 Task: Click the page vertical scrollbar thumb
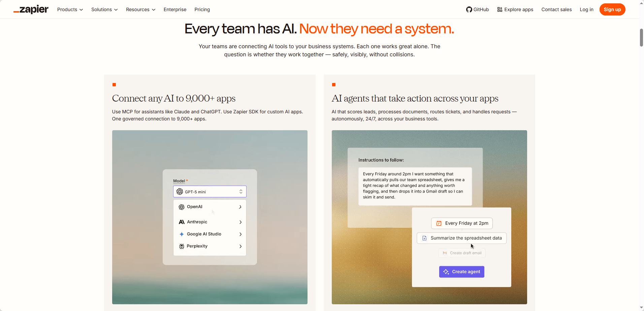click(641, 38)
